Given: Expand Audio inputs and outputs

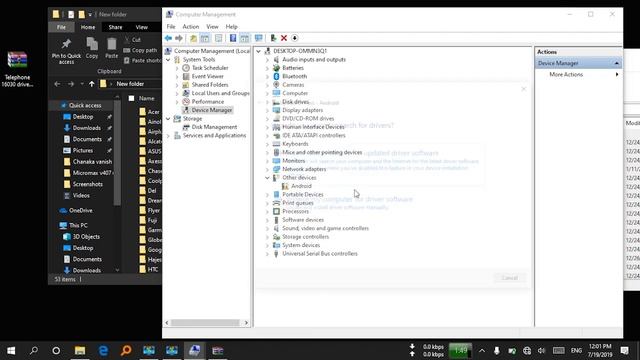Looking at the screenshot, I should click(267, 60).
